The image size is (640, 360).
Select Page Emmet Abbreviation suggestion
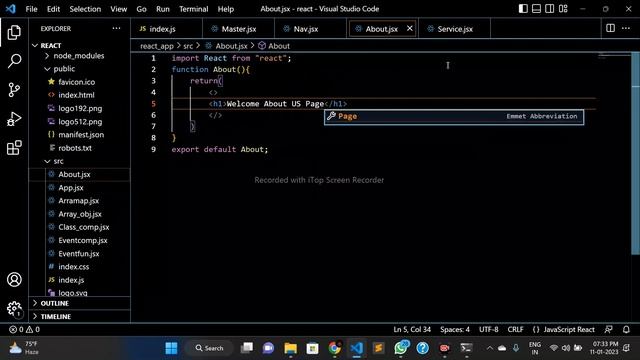point(454,116)
